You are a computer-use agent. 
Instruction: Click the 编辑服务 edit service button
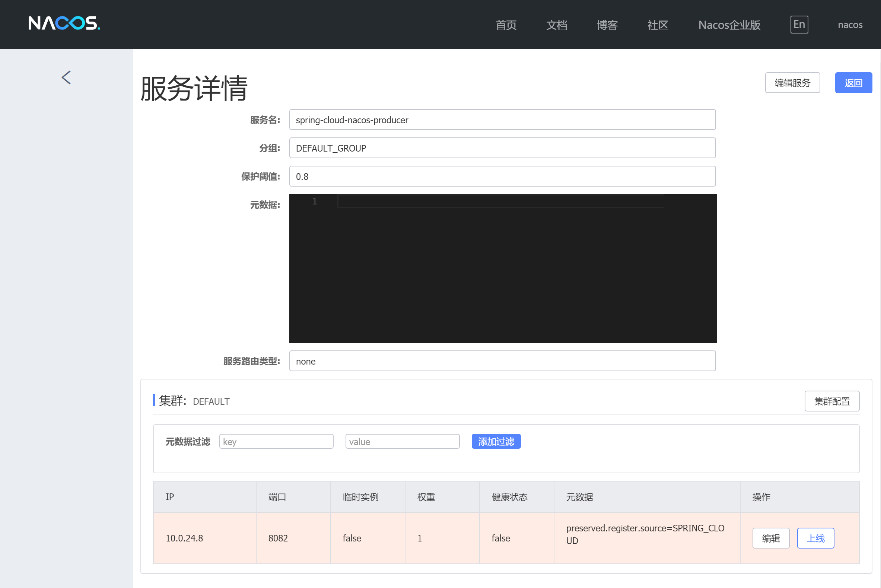tap(792, 83)
